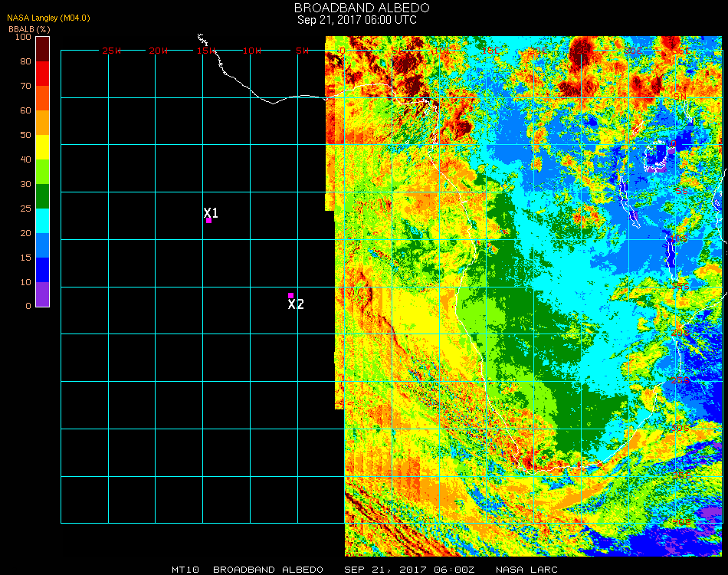Click the 60 legend scale value
The height and width of the screenshot is (575, 728).
point(25,110)
